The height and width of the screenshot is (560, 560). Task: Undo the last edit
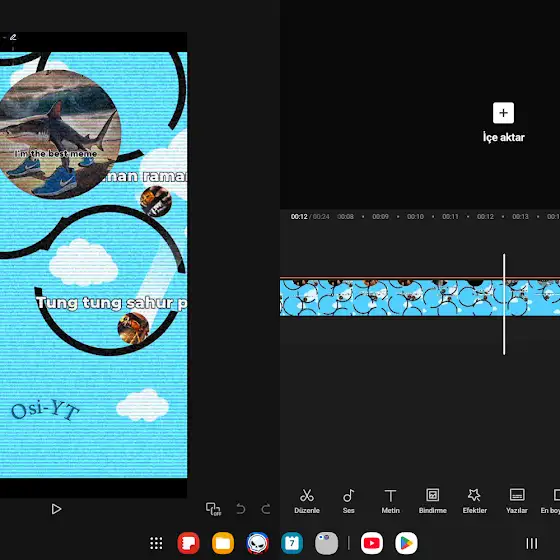point(241,509)
